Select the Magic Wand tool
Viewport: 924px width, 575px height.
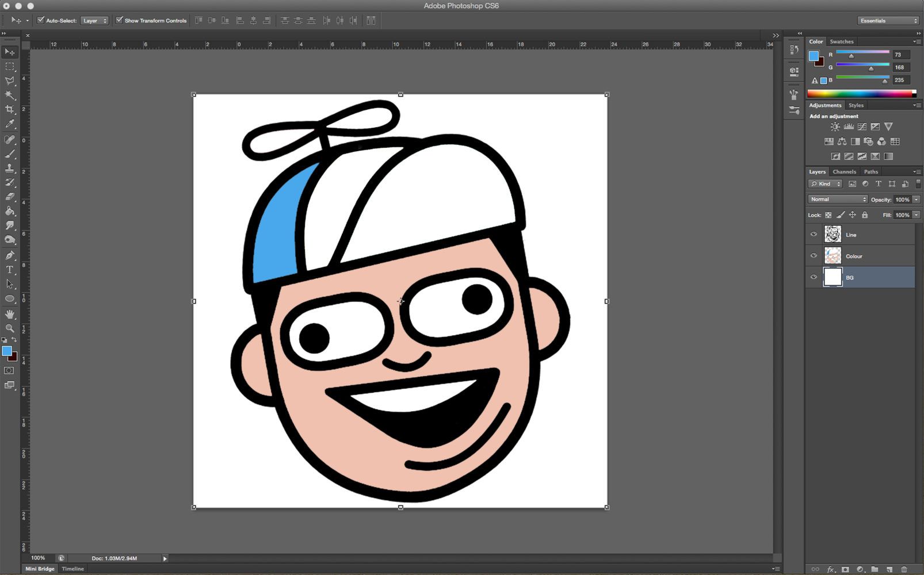coord(10,95)
